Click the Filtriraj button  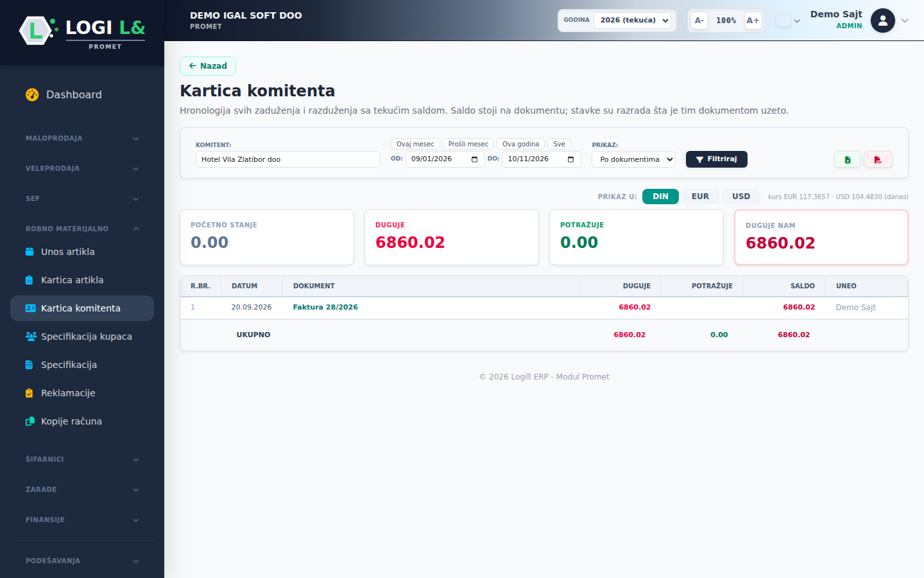click(717, 159)
